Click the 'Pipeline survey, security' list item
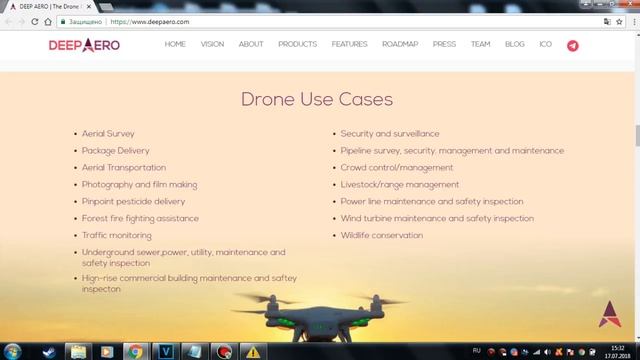This screenshot has width=640, height=360. (x=452, y=151)
